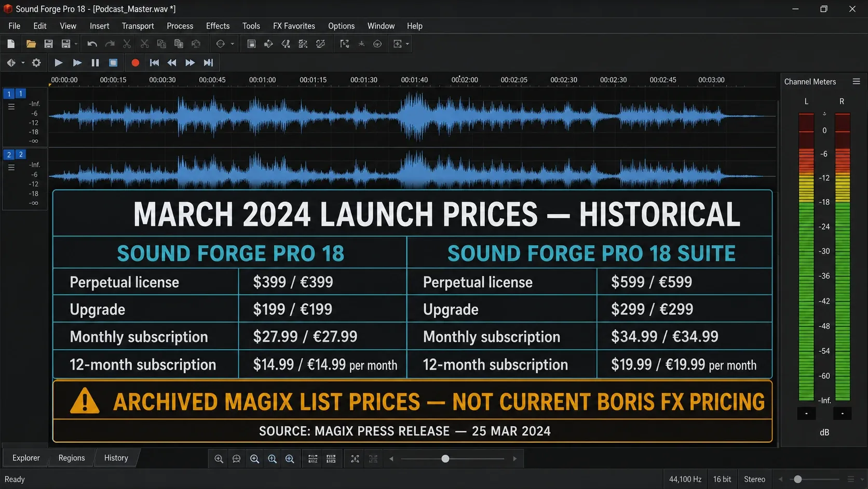This screenshot has width=868, height=489.
Task: Start playback with the Play button
Action: pyautogui.click(x=59, y=63)
